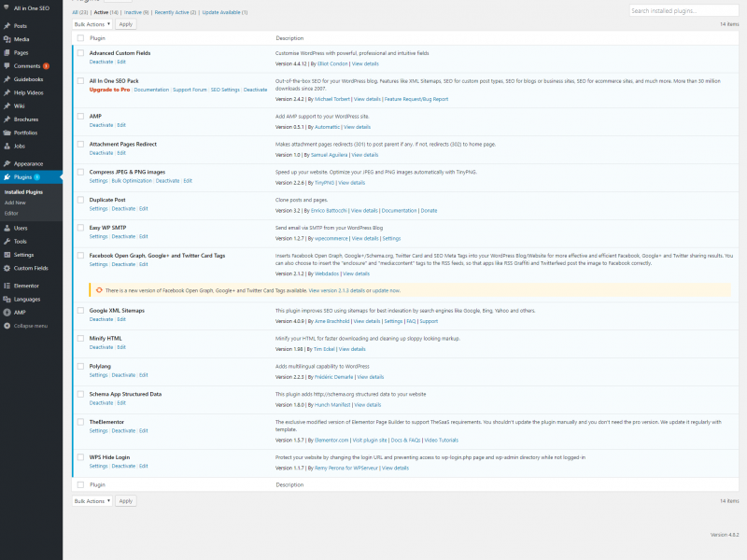Click the top Apply button

[x=126, y=24]
